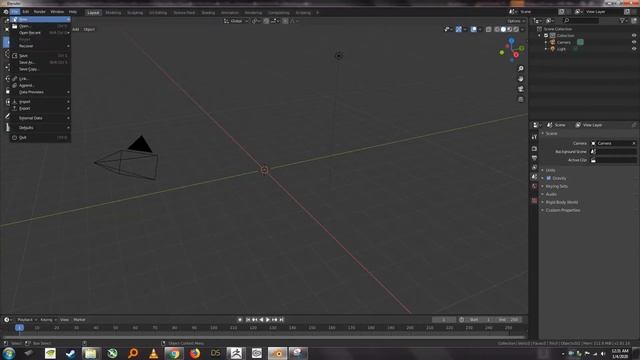
Task: Collapse the Collection tree in outliner
Action: 539,36
